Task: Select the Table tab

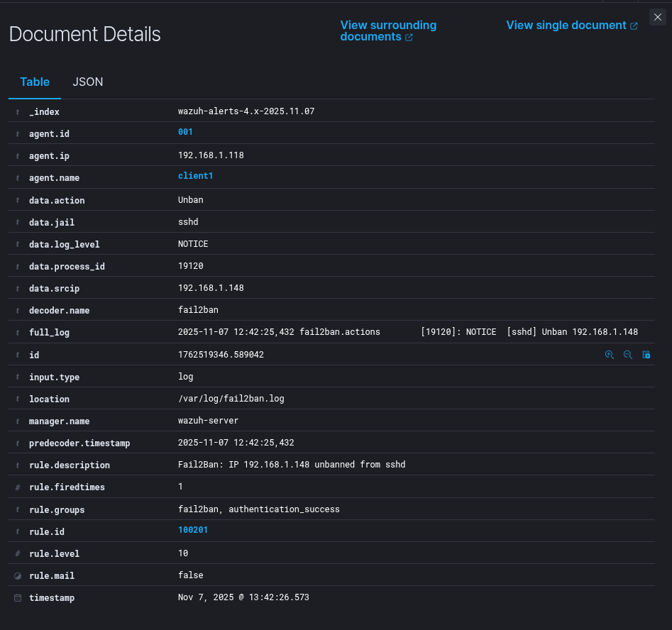Action: click(x=35, y=82)
